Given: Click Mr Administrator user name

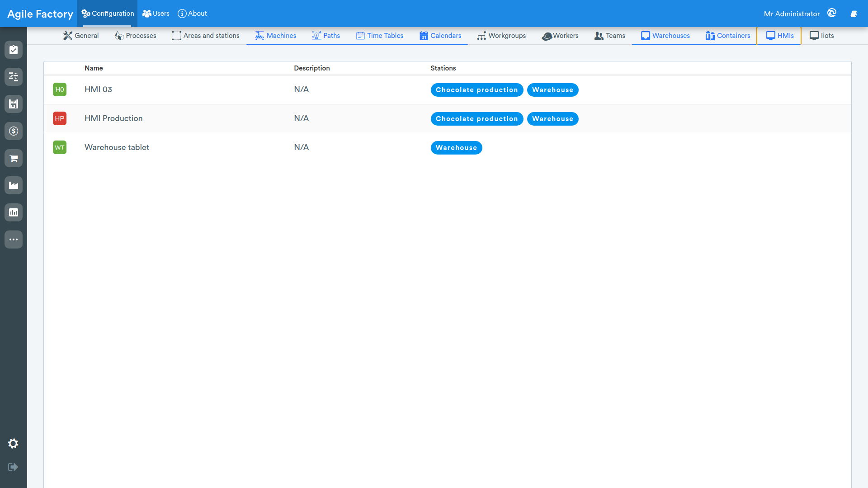Looking at the screenshot, I should coord(792,14).
